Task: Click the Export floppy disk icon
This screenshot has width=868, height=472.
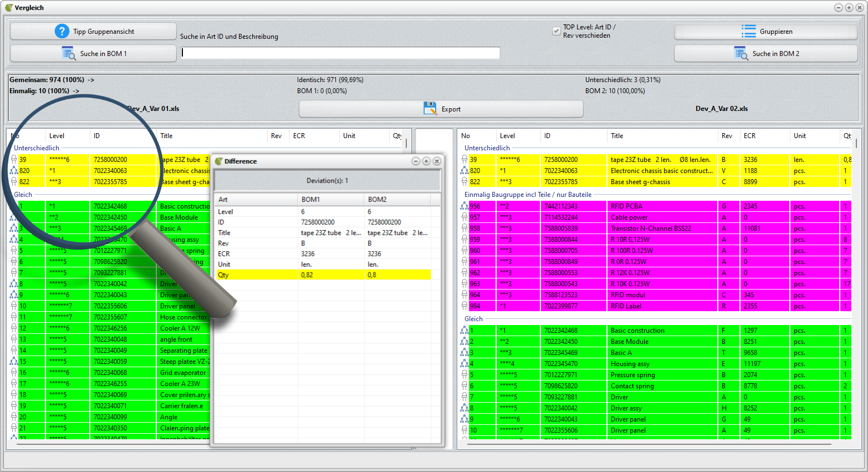Action: click(430, 109)
